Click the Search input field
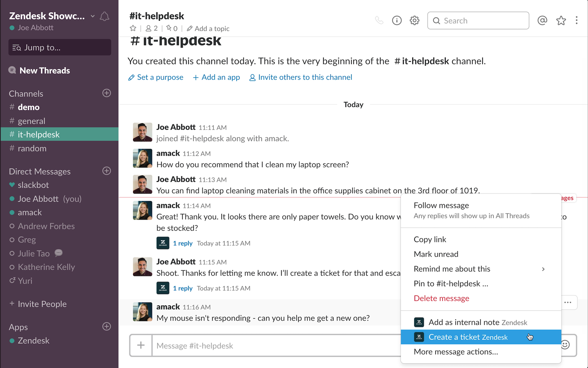This screenshot has width=588, height=368. pos(478,21)
